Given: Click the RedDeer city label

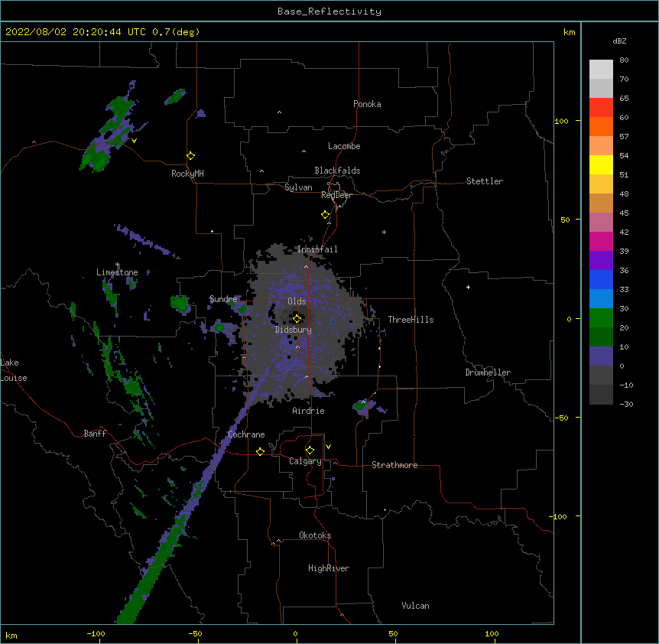Looking at the screenshot, I should click(x=336, y=195).
